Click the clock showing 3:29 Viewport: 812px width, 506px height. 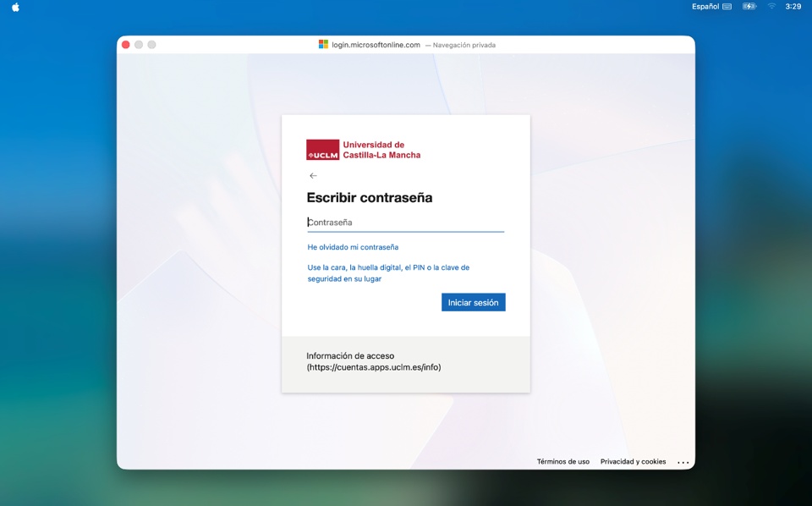pyautogui.click(x=793, y=7)
